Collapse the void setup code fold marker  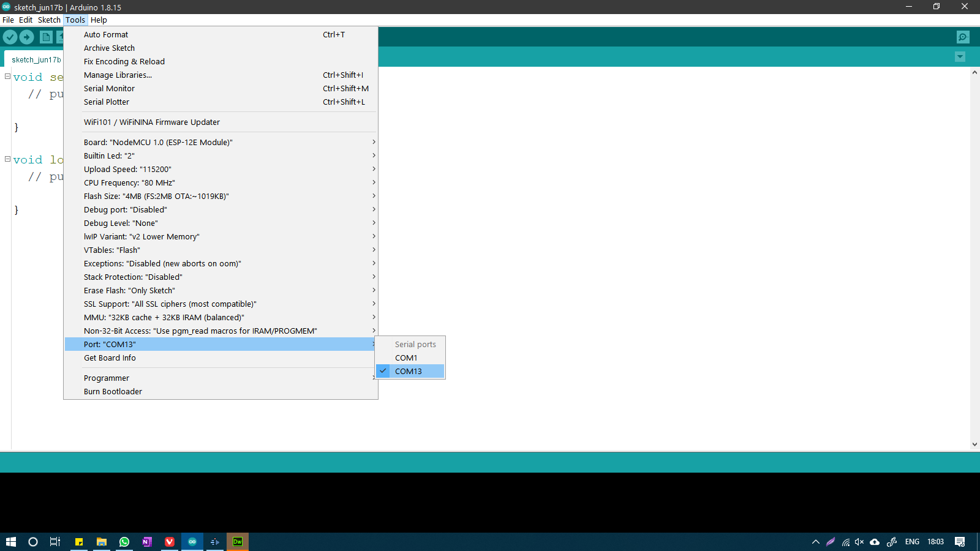point(7,77)
